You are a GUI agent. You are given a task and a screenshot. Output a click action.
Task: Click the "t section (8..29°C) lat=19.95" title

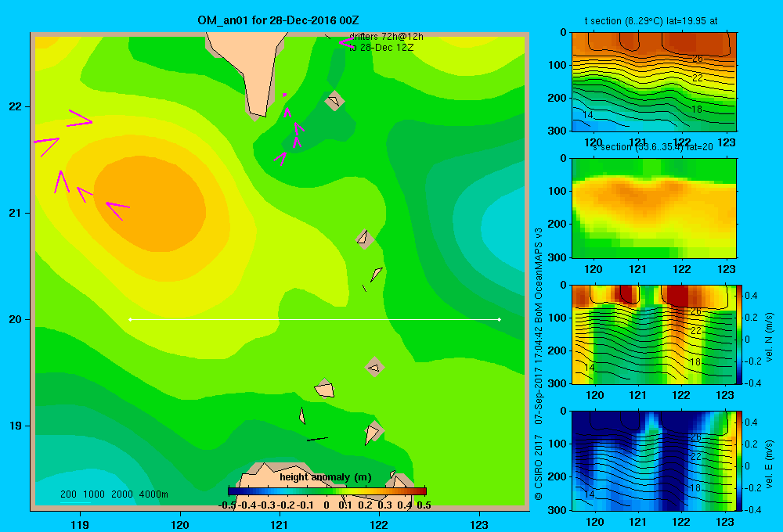click(651, 21)
